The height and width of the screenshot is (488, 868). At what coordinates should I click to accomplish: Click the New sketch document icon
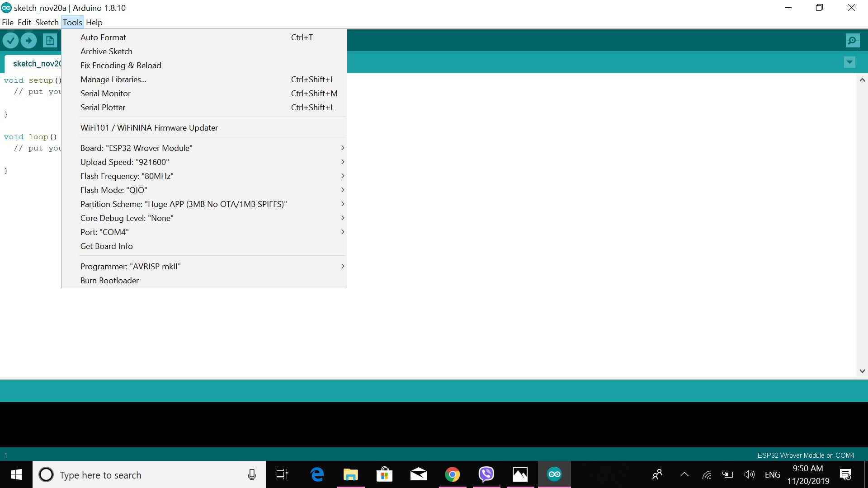[50, 41]
